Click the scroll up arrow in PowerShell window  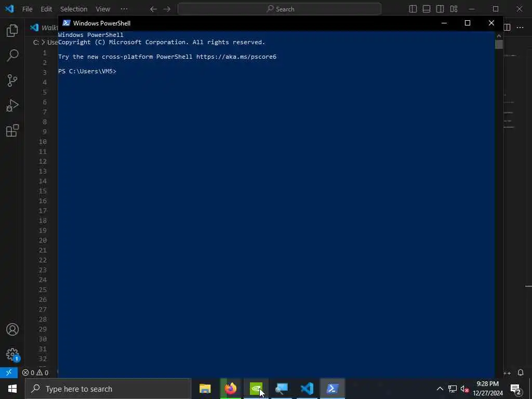point(499,35)
